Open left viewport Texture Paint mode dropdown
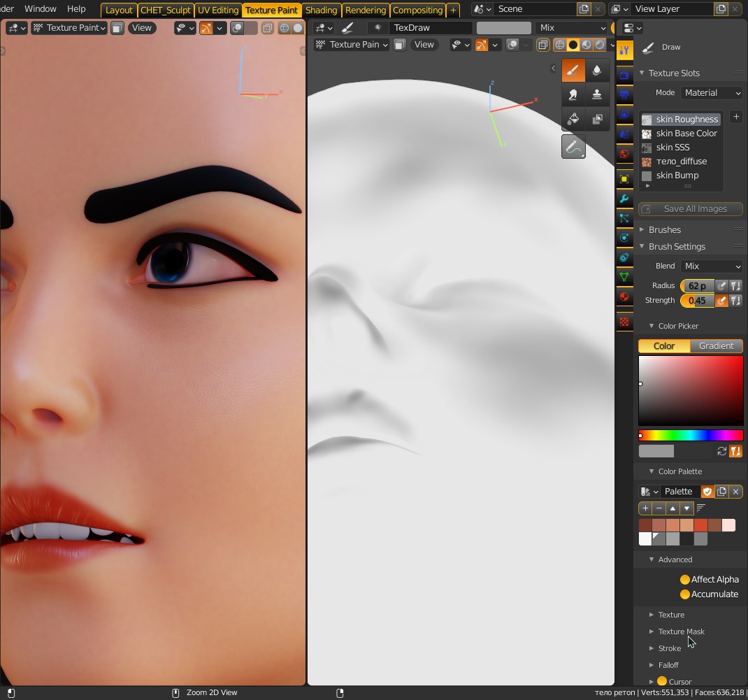The width and height of the screenshot is (748, 700). 69,28
